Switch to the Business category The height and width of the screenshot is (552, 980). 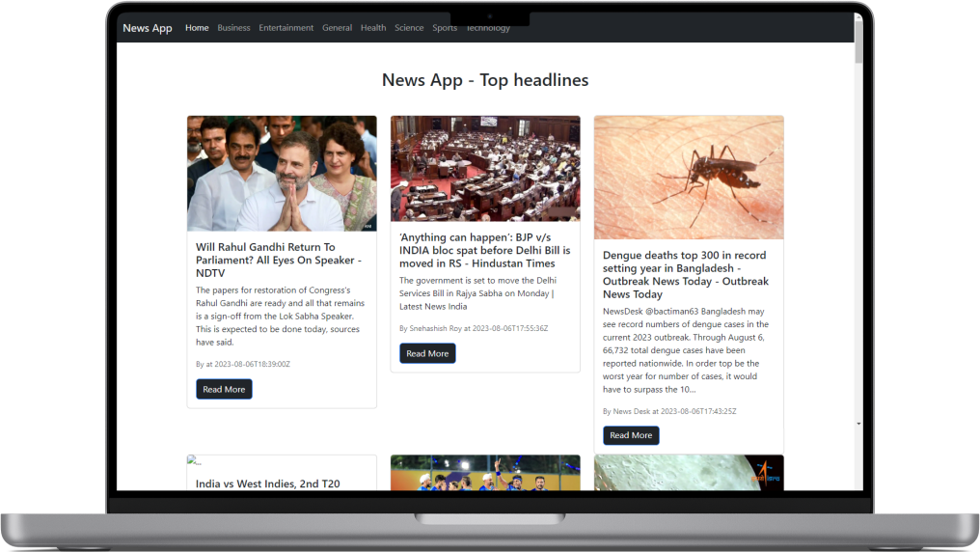pyautogui.click(x=233, y=28)
